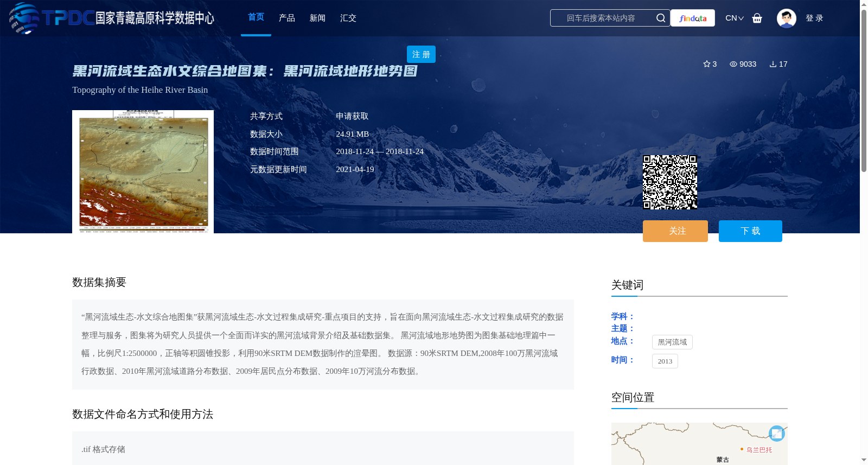868x465 pixels.
Task: Click the English subtitle Topography of the Heihe River Basin
Action: click(x=140, y=90)
